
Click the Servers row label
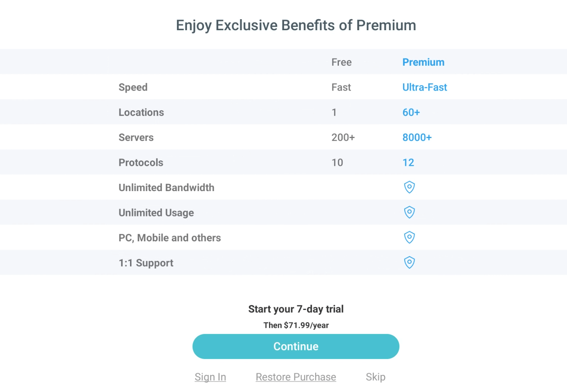click(x=136, y=138)
